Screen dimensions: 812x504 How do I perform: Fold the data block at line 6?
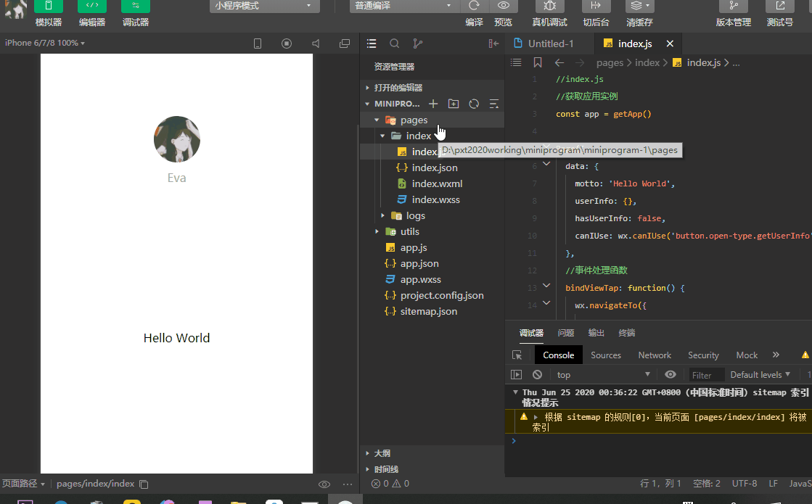point(546,164)
